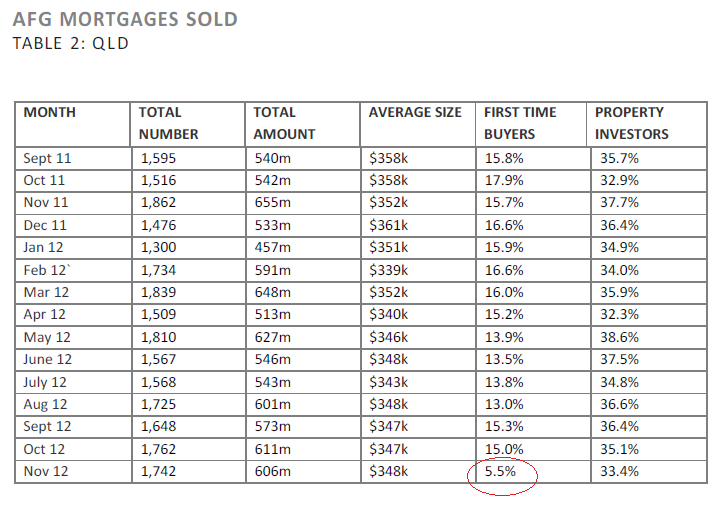Click the Total Amount column header

click(284, 123)
